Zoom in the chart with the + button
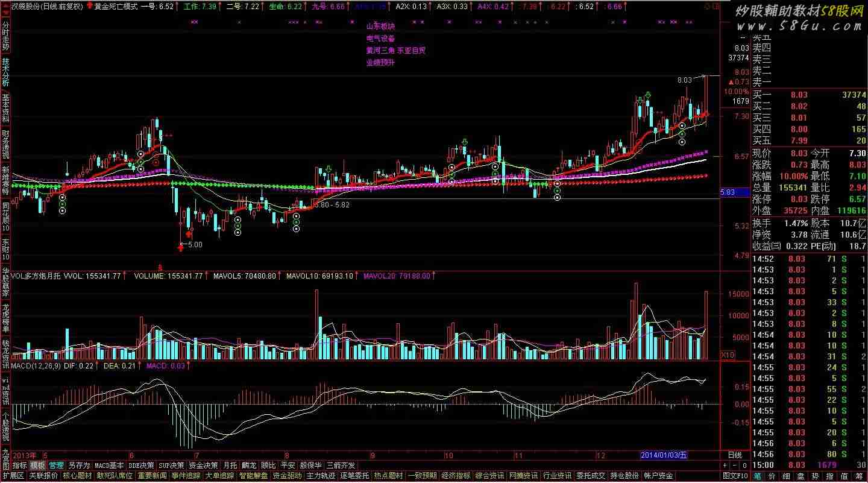 [726, 466]
